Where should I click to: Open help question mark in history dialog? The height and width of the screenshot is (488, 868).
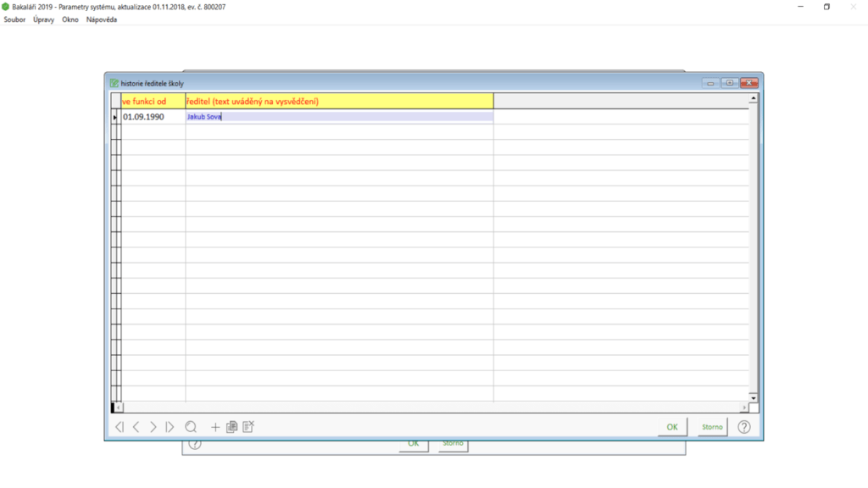pyautogui.click(x=744, y=427)
